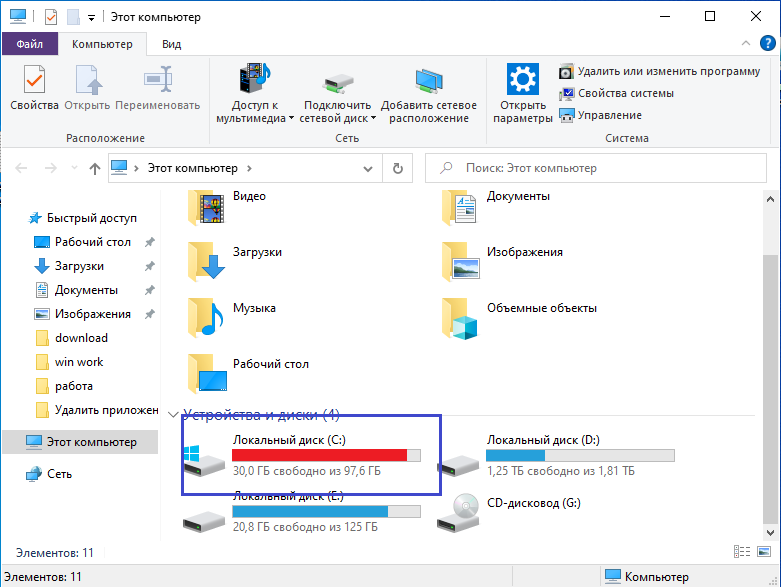Viewport: 781px width, 587px height.
Task: Open address bar history dropdown
Action: tap(368, 169)
